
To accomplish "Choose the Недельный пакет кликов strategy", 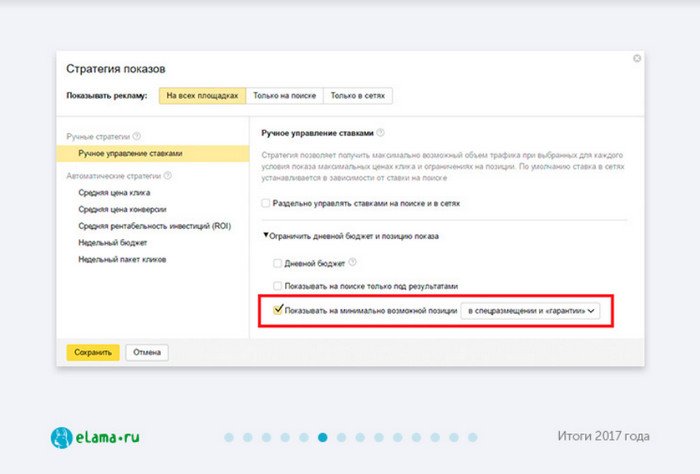I will coord(122,259).
